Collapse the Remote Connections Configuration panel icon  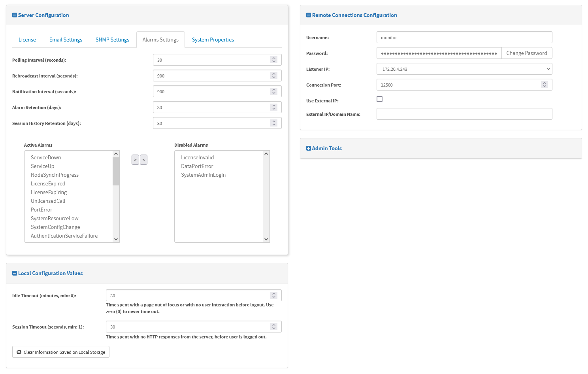pyautogui.click(x=309, y=15)
